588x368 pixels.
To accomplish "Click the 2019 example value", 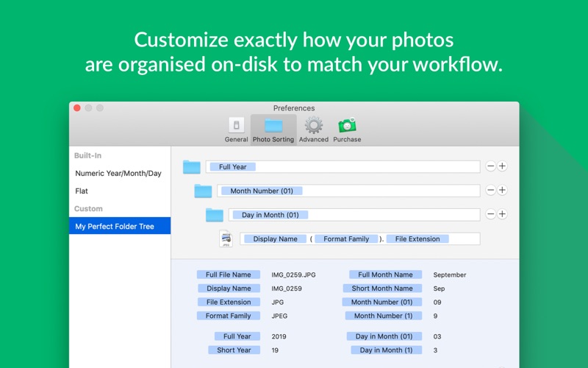I will [279, 336].
